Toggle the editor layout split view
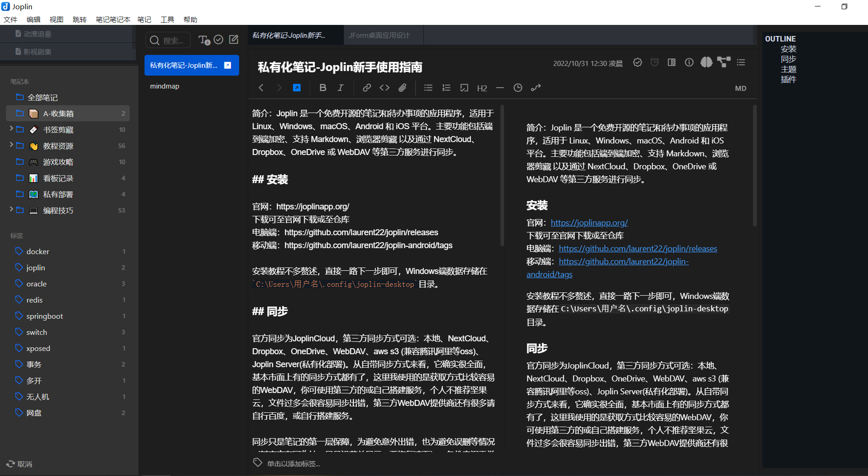The image size is (868, 476). (672, 62)
